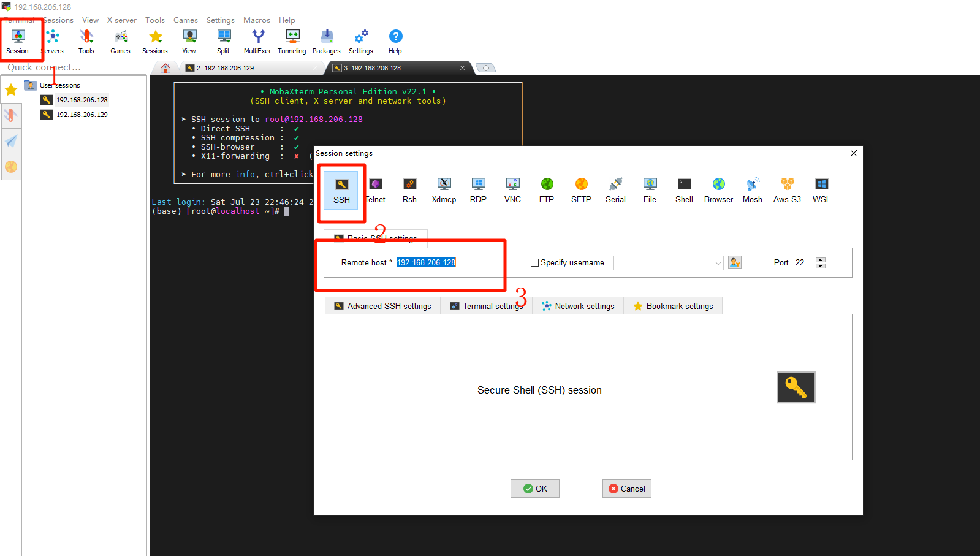Choose the Browser session type

tap(719, 191)
